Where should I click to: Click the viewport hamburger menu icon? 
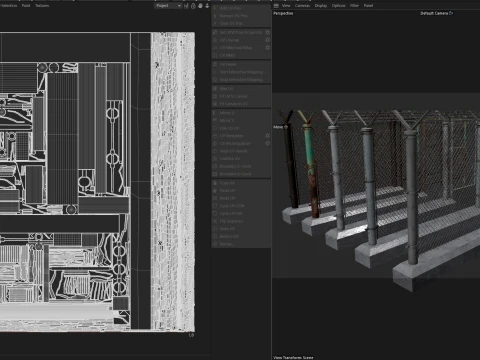(x=276, y=6)
